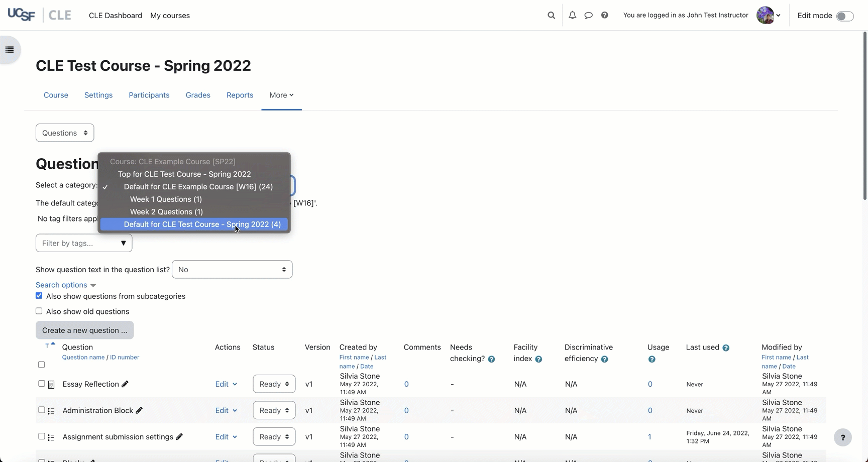Open the course index drawer icon

click(x=10, y=50)
